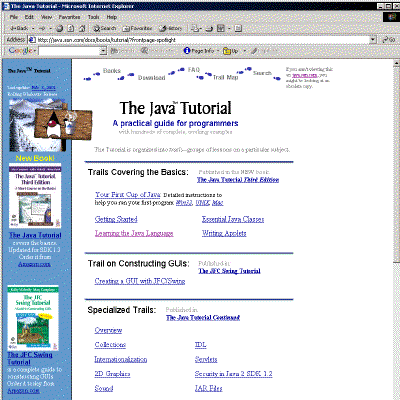Image resolution: width=400 pixels, height=400 pixels.
Task: Open the Getting Started trail link
Action: pyautogui.click(x=116, y=219)
